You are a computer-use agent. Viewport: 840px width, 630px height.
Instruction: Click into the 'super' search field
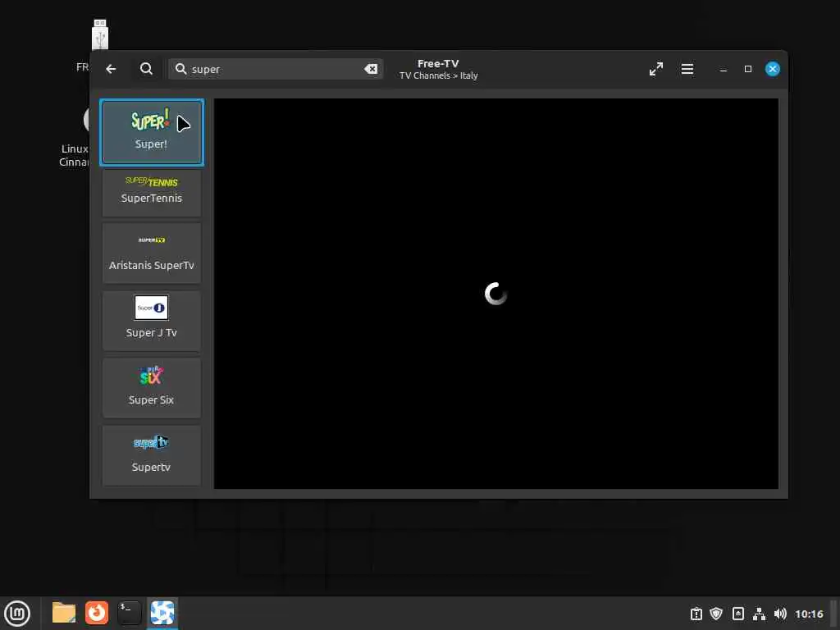(276, 69)
